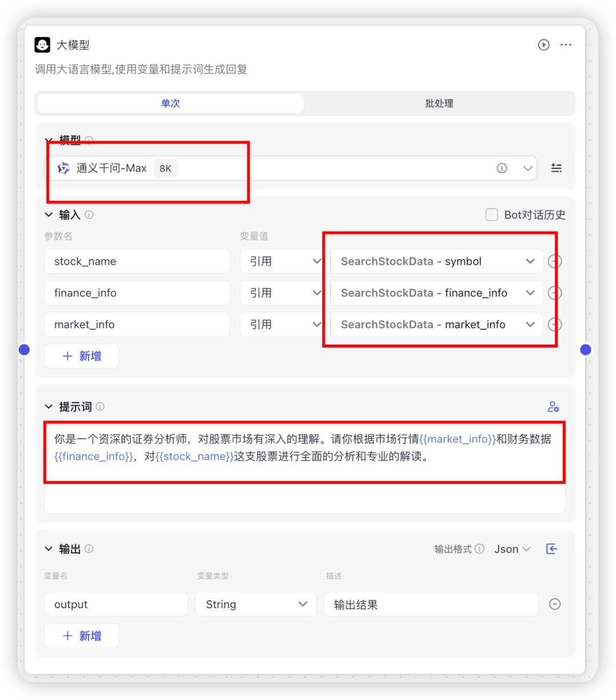Show info tooltip next to 输出 heading

point(89,548)
